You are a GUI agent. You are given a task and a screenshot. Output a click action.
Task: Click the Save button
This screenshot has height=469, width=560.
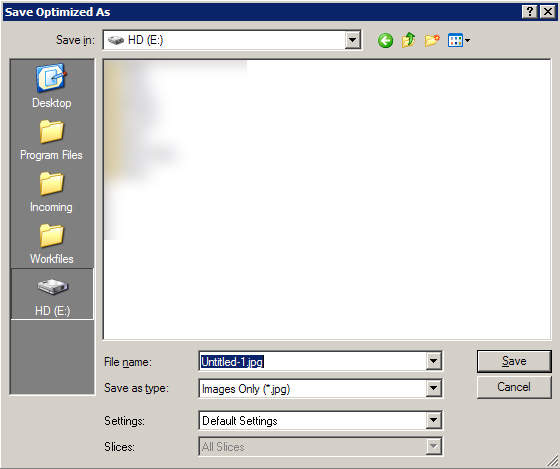click(514, 361)
